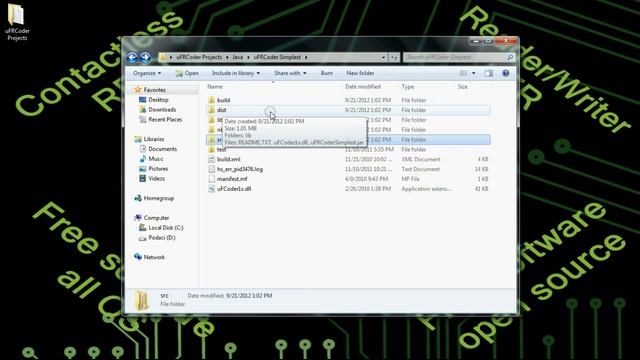The height and width of the screenshot is (360, 640).
Task: Open the Documents library
Action: point(162,149)
